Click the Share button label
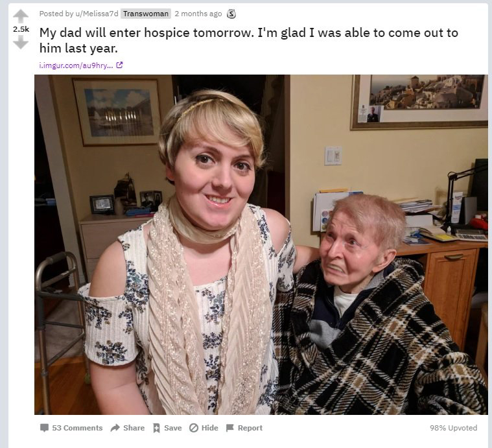 tap(134, 428)
